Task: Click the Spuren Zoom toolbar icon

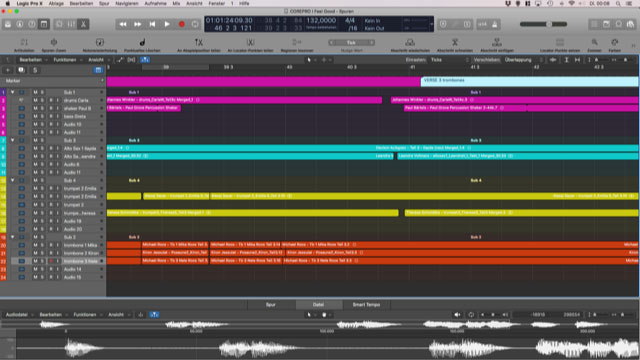Action: 53,42
